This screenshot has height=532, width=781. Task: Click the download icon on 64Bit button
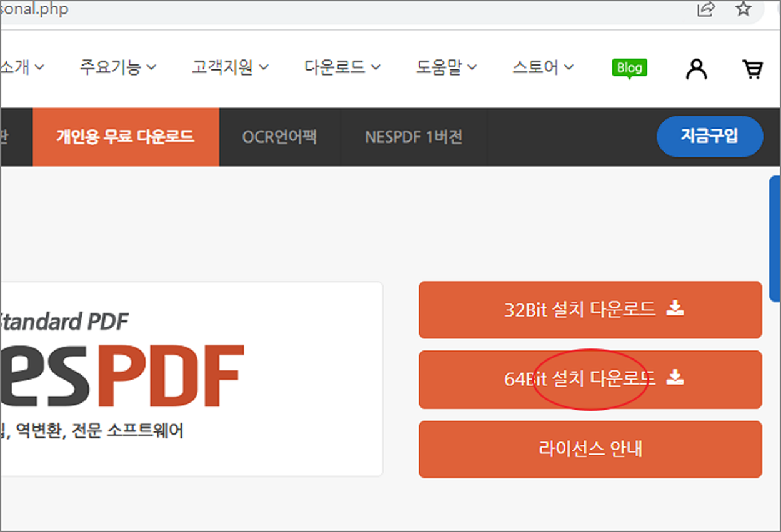click(x=675, y=377)
